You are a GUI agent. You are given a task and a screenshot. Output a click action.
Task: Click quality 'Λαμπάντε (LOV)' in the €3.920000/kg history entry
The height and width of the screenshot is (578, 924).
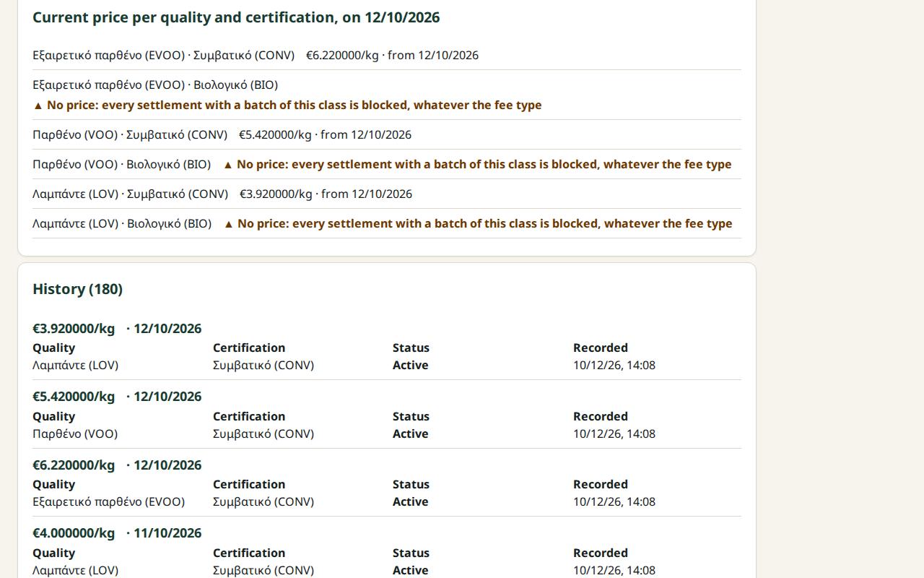pos(75,366)
